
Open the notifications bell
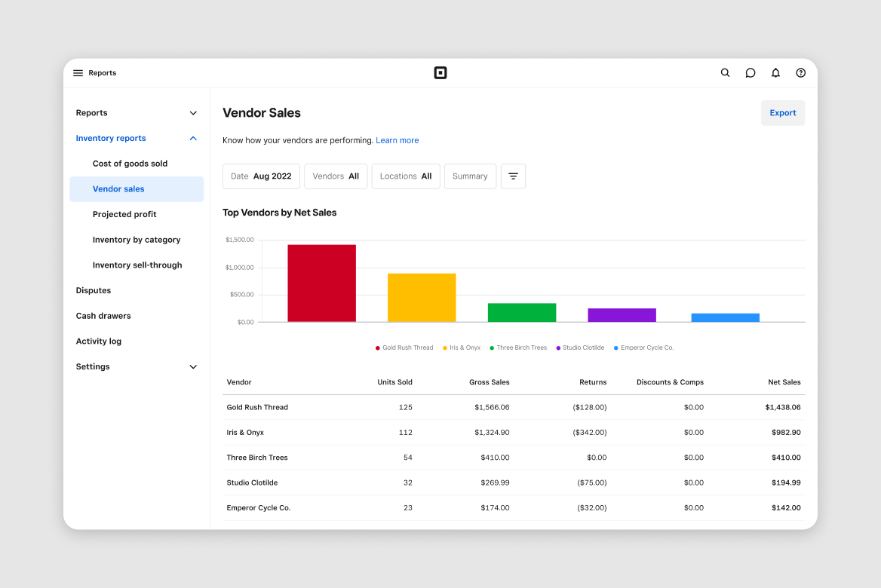pos(775,72)
